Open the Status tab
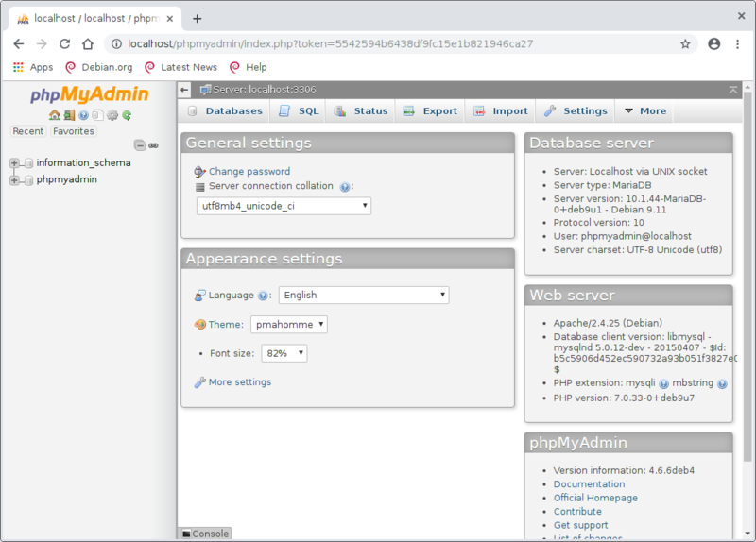The width and height of the screenshot is (756, 542). [361, 111]
